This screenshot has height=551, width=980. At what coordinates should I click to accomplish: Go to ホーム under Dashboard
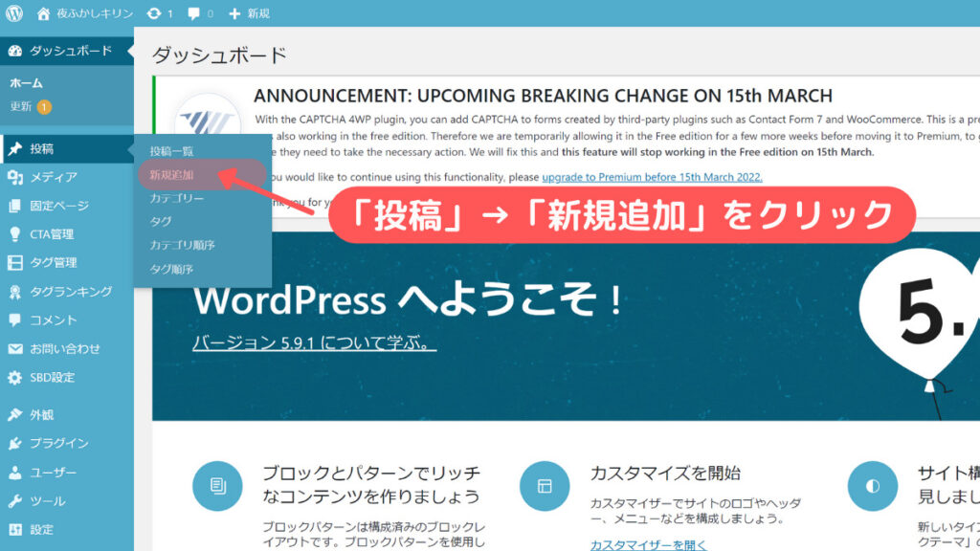(26, 83)
